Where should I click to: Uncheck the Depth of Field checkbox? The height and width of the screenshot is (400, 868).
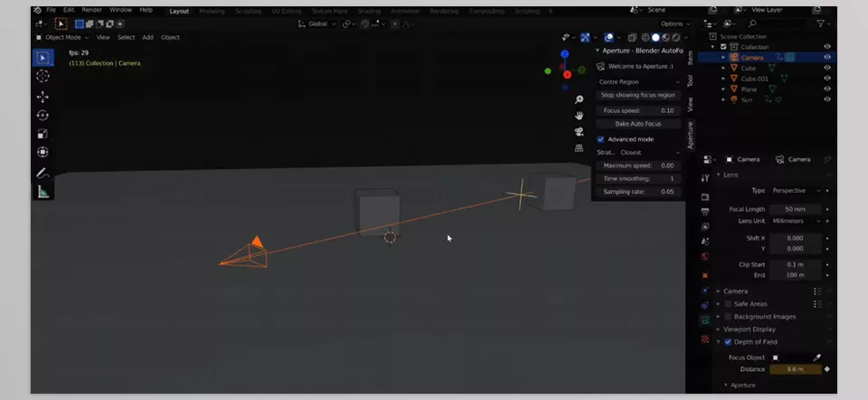coord(728,342)
